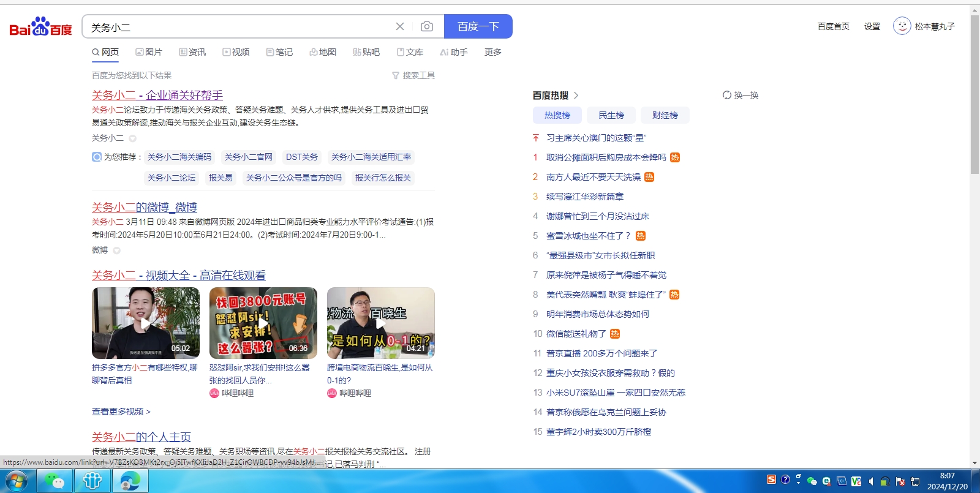Viewport: 980px width, 493px height.
Task: Click the user avatar icon beside 松本慧丸子
Action: click(902, 26)
